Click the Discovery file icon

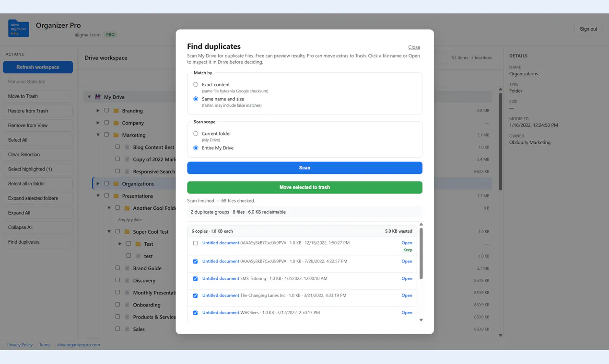(127, 280)
